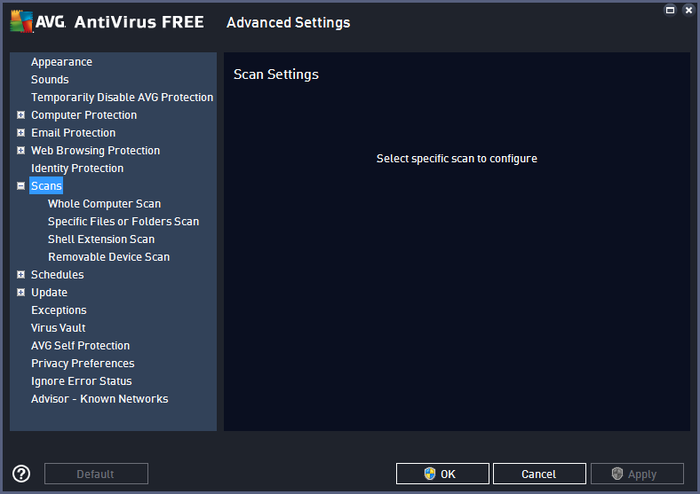Select Computer Protection label

pos(84,115)
